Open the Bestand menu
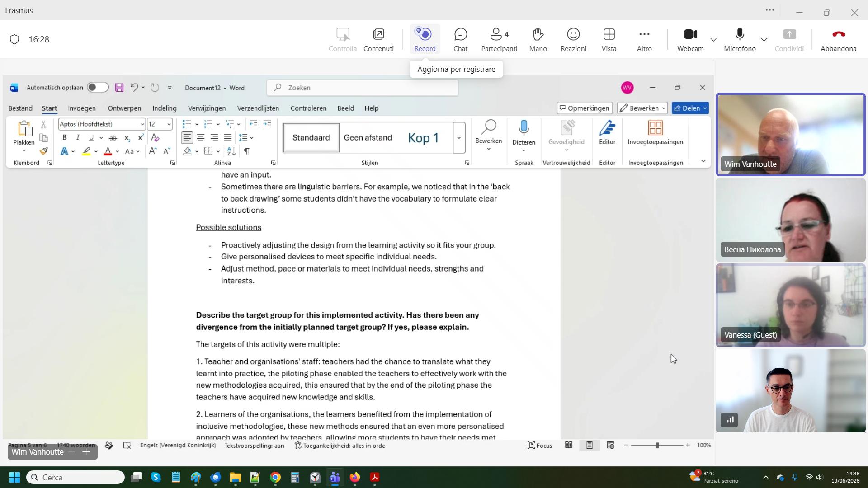Screen dimensions: 868x488 20,108
